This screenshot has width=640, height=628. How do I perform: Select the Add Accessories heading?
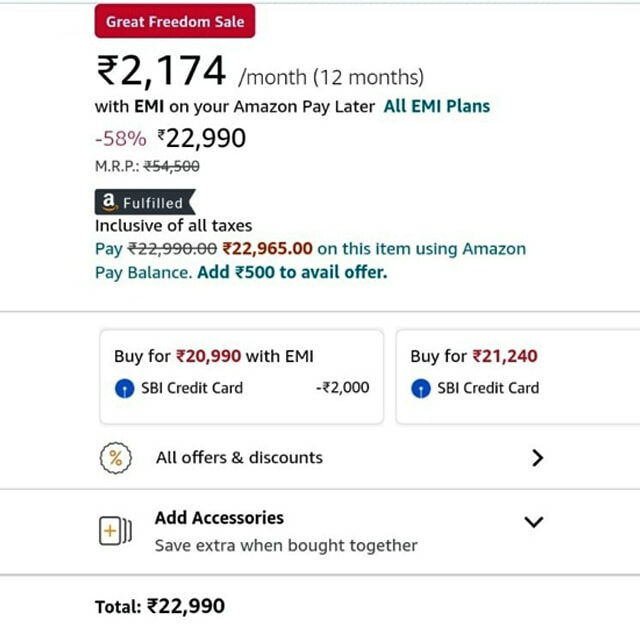(x=219, y=518)
